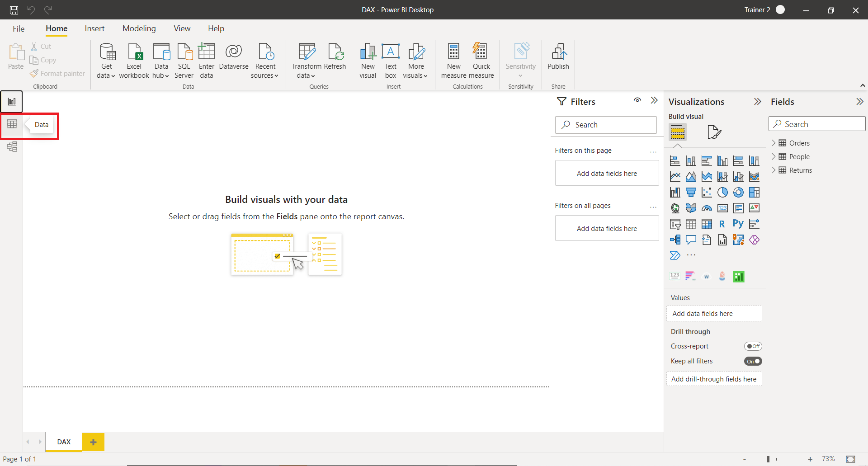Search fields in the Fields pane
Screen dimensions: 868x466
pyautogui.click(x=817, y=123)
